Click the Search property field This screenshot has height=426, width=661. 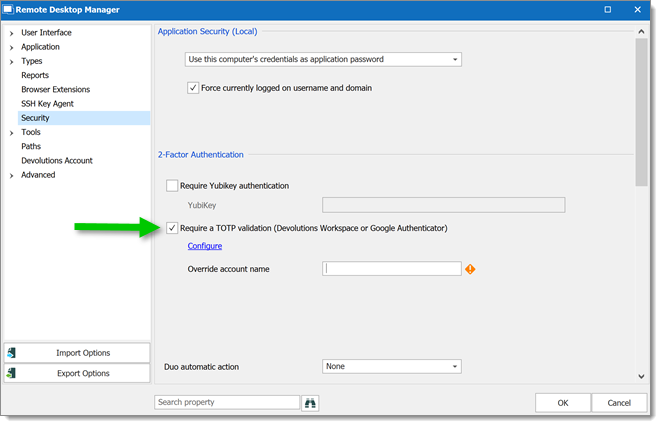[227, 402]
